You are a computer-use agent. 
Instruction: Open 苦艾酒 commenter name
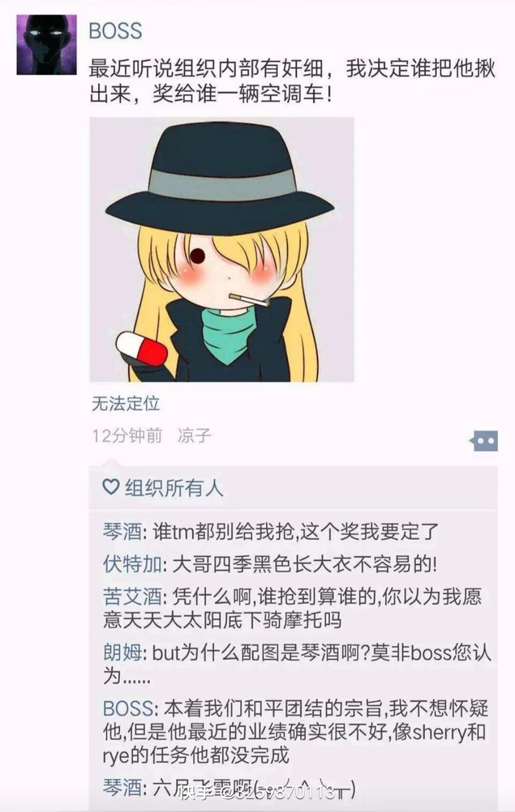132,596
